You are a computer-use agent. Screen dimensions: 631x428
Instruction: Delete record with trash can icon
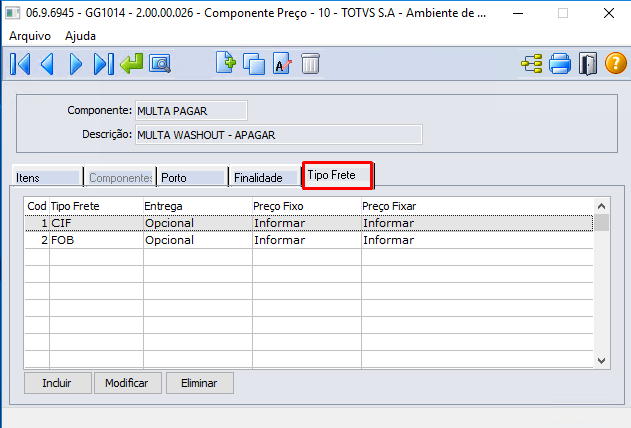click(310, 64)
